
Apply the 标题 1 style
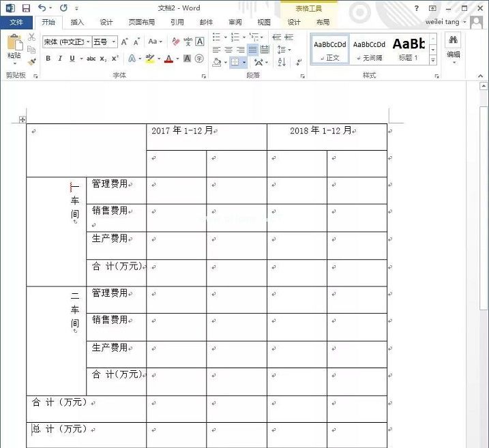tap(409, 49)
